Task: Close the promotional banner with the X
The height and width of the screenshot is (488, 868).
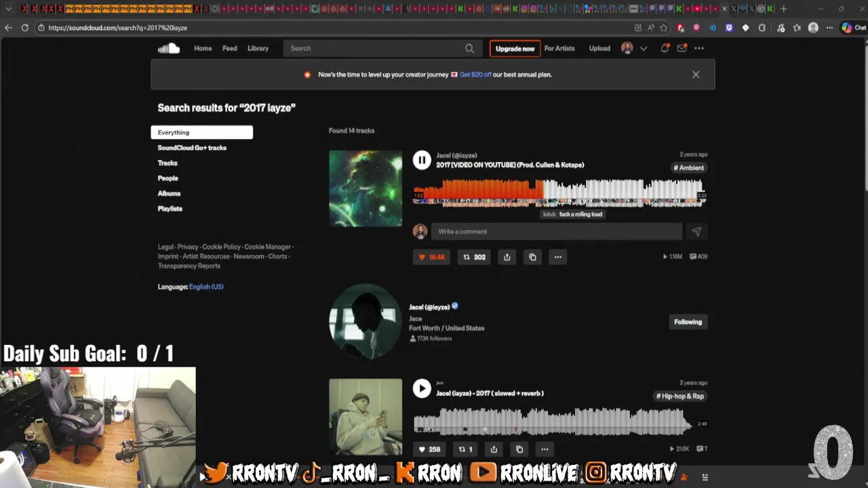Action: coord(696,75)
